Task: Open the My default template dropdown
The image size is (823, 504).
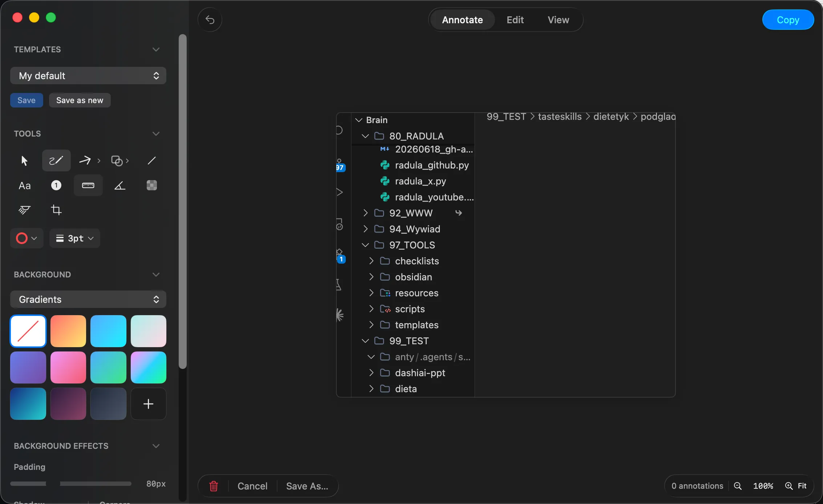Action: point(88,76)
